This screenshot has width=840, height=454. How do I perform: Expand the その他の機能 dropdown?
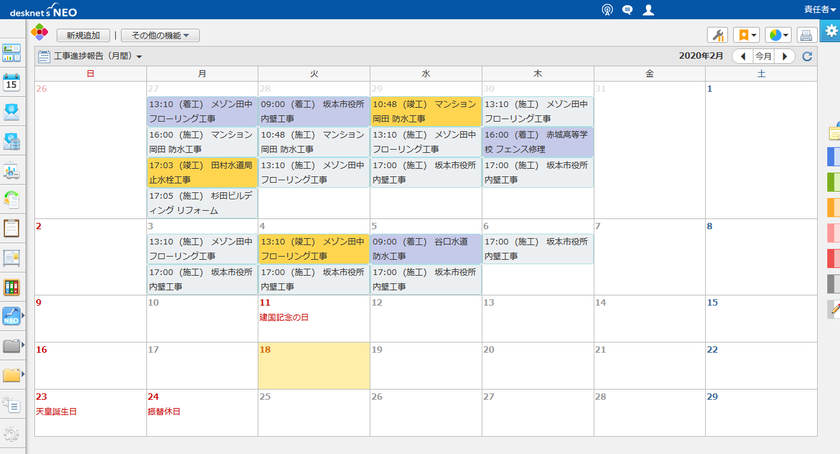(160, 35)
